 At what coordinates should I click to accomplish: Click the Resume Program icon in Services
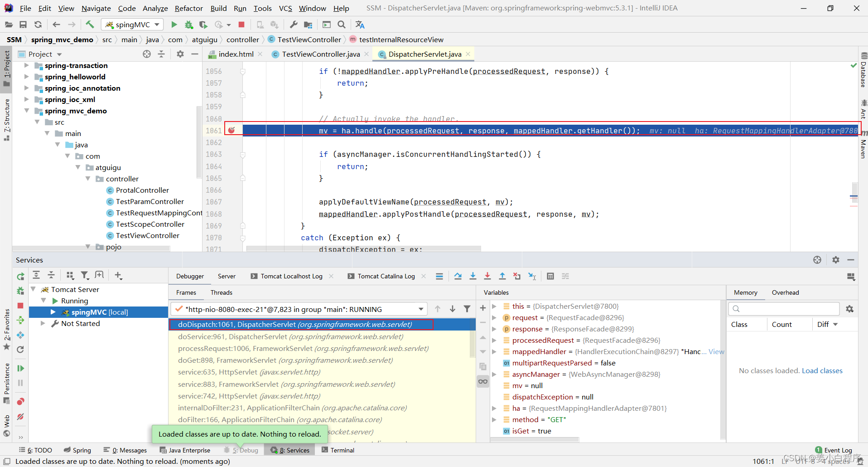point(20,368)
